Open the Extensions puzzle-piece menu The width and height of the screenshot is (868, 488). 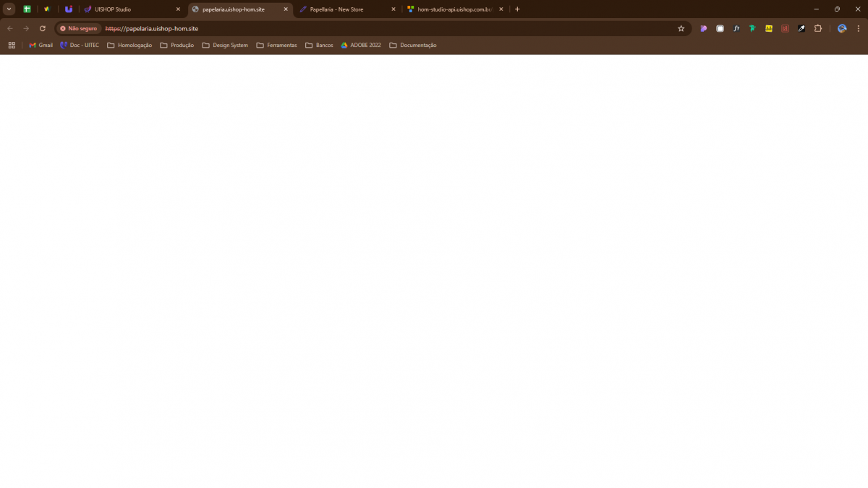pos(818,28)
